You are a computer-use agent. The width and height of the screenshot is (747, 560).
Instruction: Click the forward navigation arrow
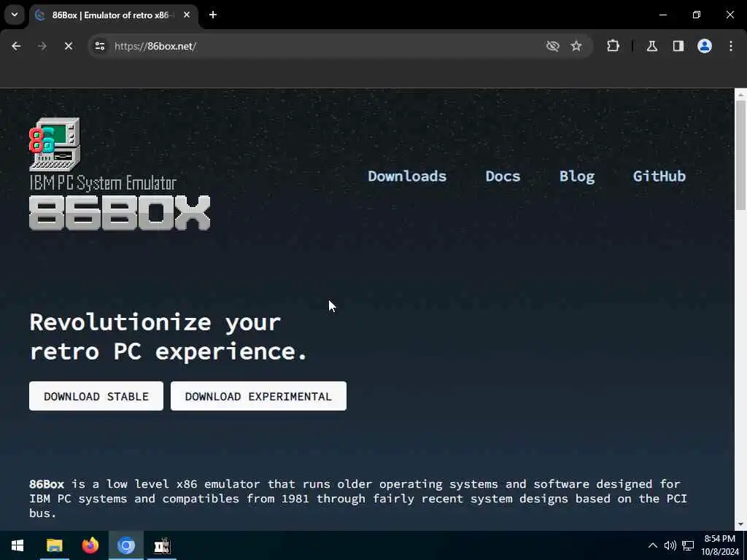pyautogui.click(x=42, y=46)
